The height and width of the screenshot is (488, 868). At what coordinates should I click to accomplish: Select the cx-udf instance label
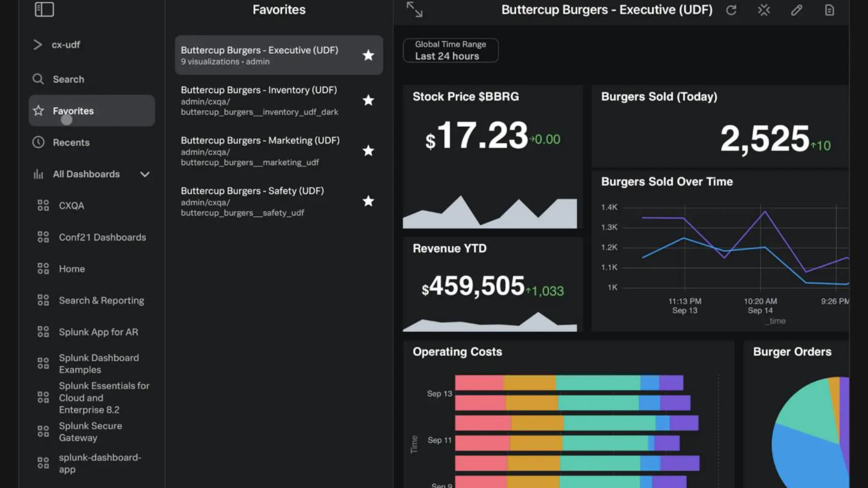point(66,45)
